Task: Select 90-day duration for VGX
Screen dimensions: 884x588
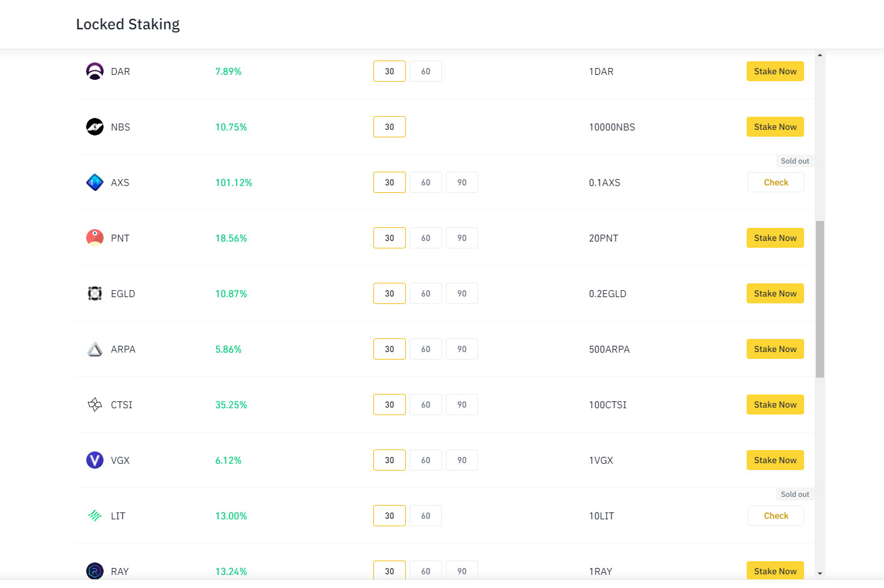Action: [462, 460]
